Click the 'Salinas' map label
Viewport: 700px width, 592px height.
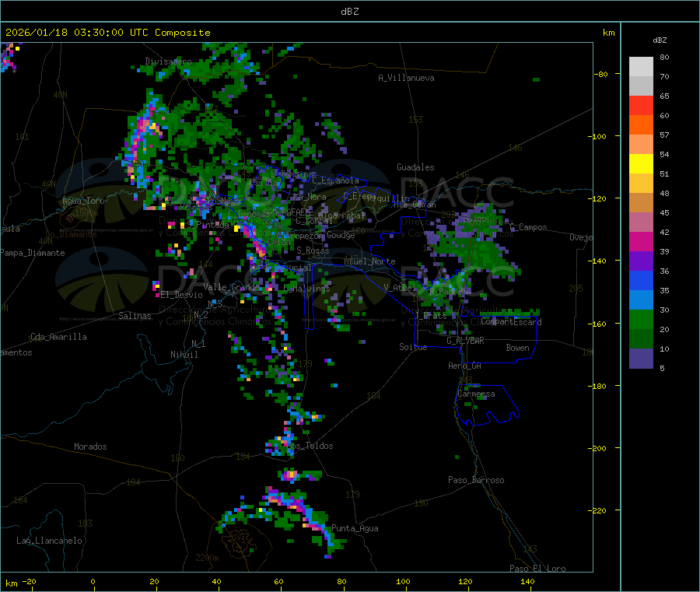click(135, 316)
